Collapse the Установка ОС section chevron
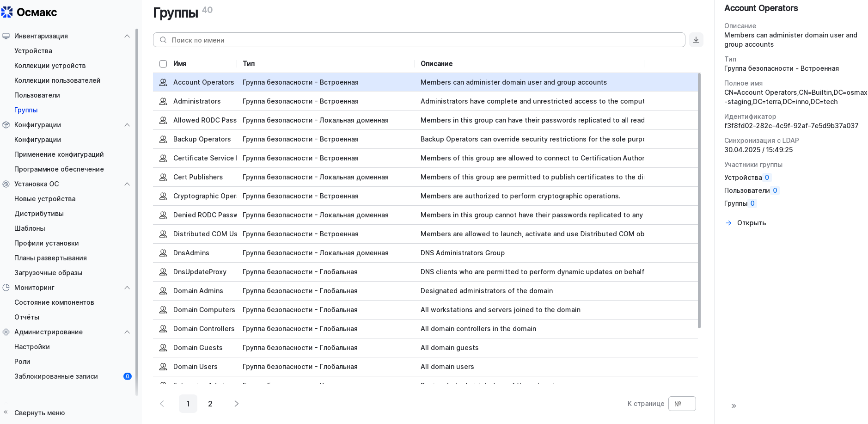The image size is (868, 424). [127, 184]
